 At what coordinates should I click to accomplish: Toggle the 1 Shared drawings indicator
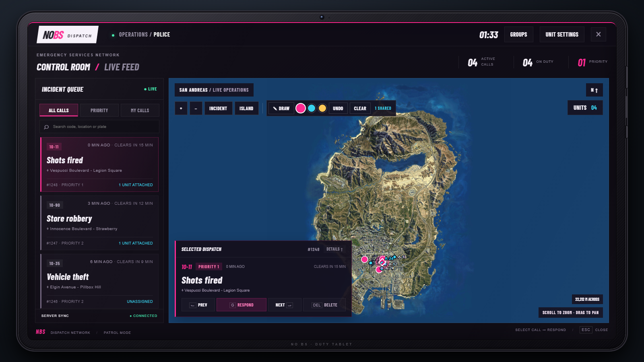[383, 108]
